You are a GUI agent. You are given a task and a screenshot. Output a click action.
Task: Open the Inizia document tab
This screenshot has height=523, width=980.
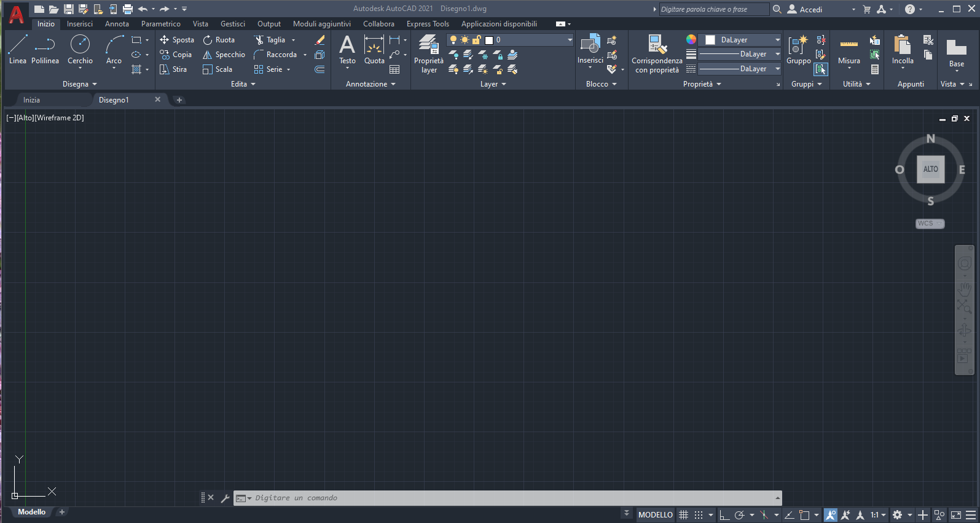click(31, 100)
